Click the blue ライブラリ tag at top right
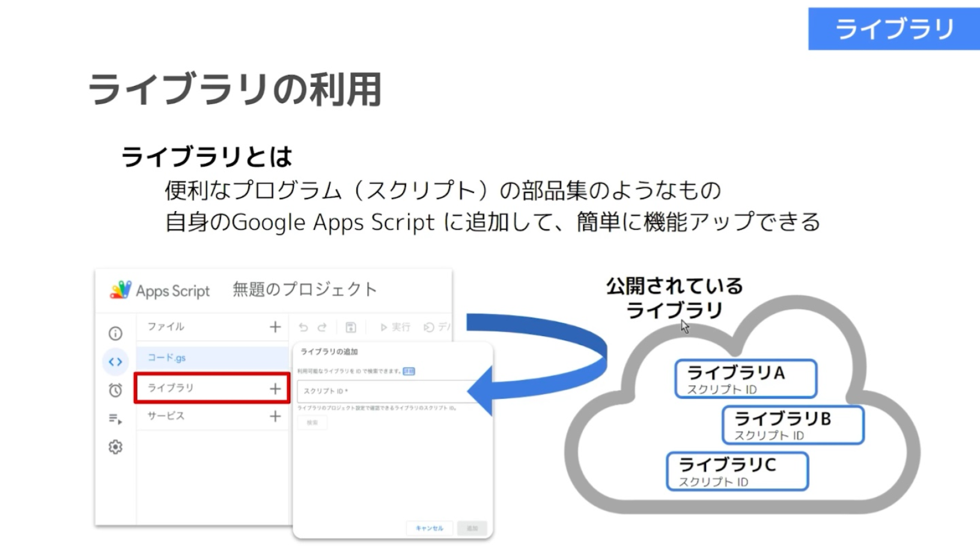 tap(894, 28)
